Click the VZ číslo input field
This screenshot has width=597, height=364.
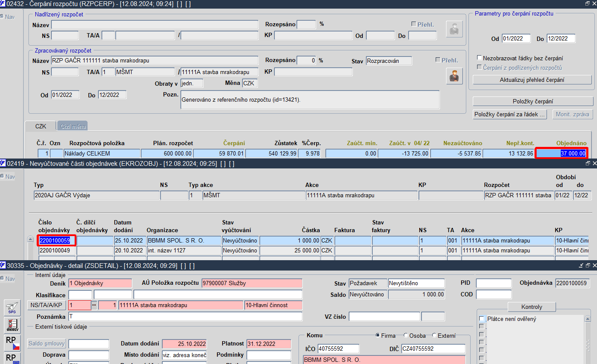384,317
